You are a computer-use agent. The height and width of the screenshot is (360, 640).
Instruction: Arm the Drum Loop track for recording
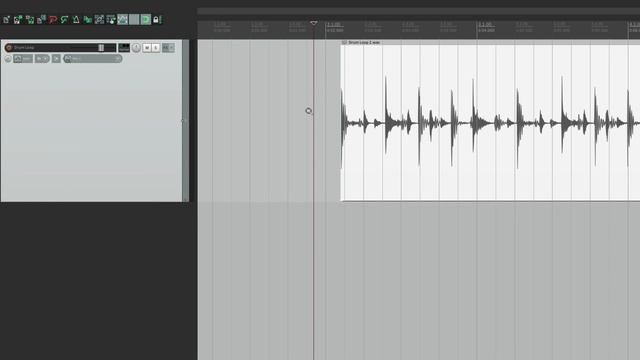[9, 48]
